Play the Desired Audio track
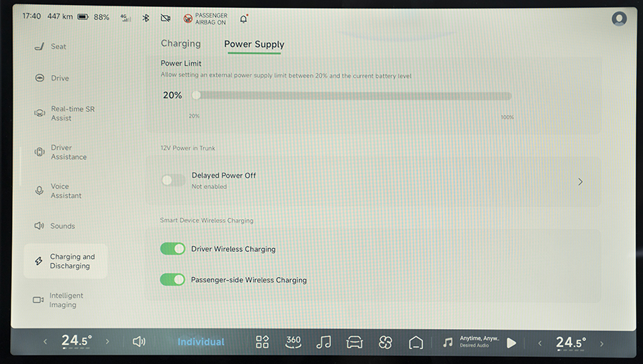Image resolution: width=643 pixels, height=364 pixels. [x=512, y=343]
